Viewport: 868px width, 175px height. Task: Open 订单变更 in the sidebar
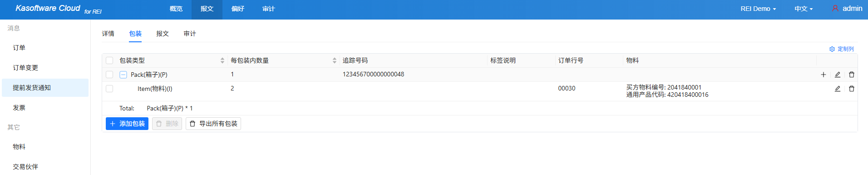point(45,68)
